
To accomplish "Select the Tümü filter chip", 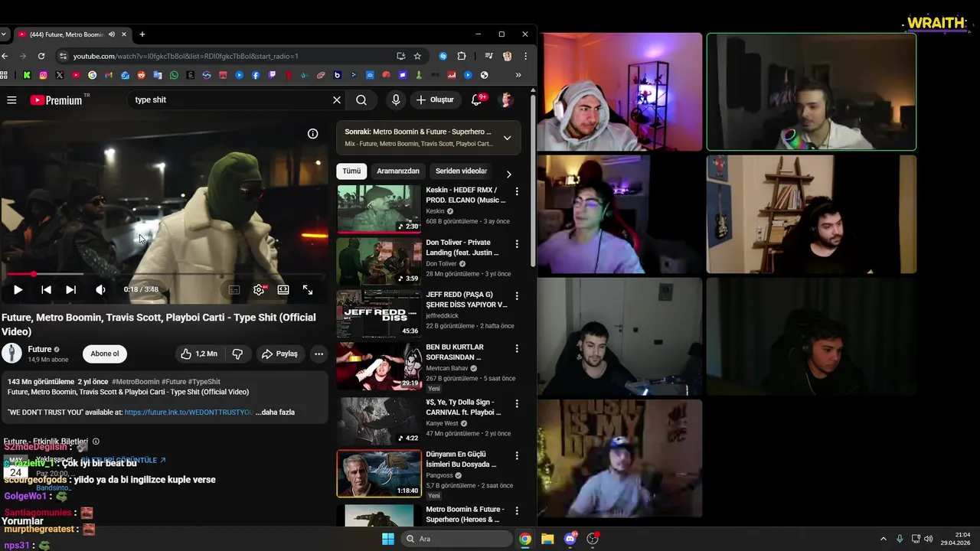I will [x=351, y=171].
